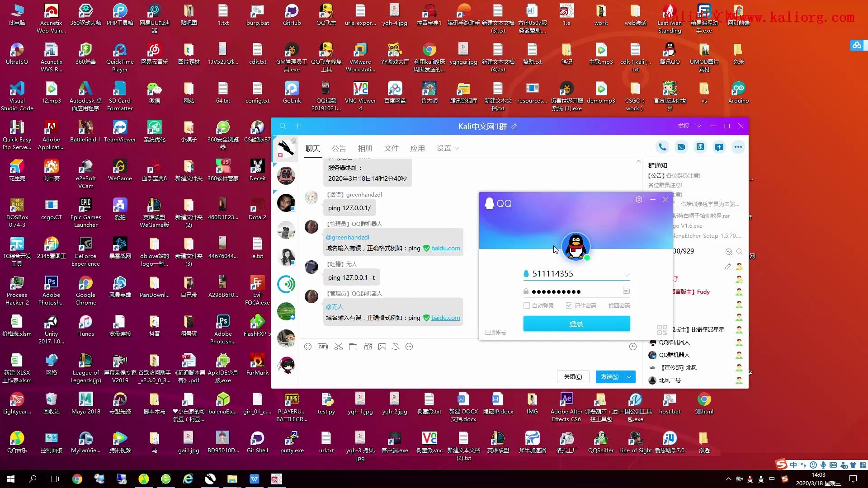Click the scissors screenshot tool
This screenshot has width=868, height=488.
[x=338, y=347]
